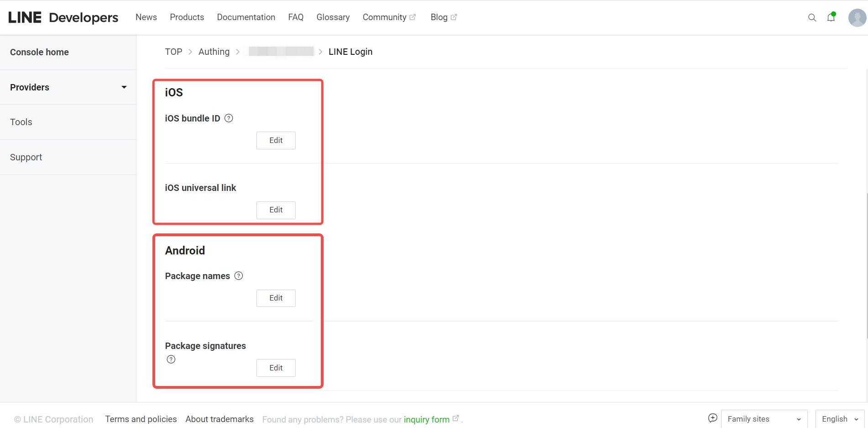Image resolution: width=868 pixels, height=428 pixels.
Task: Go to Products in top navigation
Action: pyautogui.click(x=187, y=17)
